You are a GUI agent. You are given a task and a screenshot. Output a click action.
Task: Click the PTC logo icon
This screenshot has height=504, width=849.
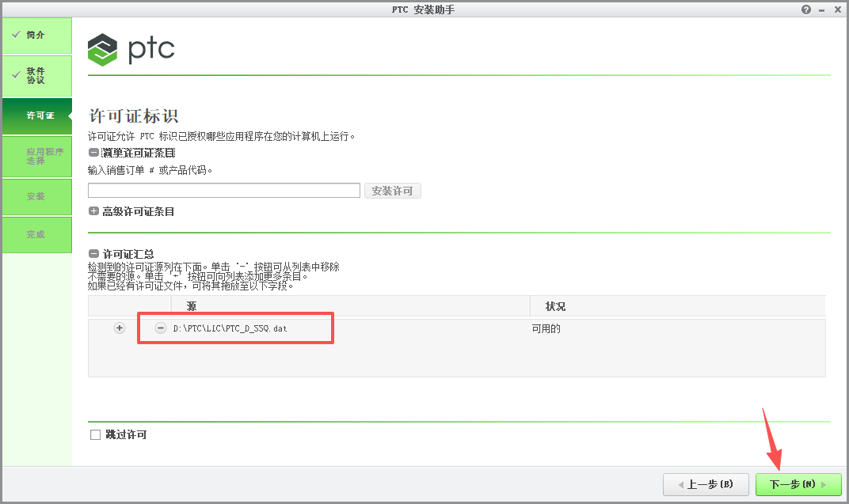(x=101, y=49)
